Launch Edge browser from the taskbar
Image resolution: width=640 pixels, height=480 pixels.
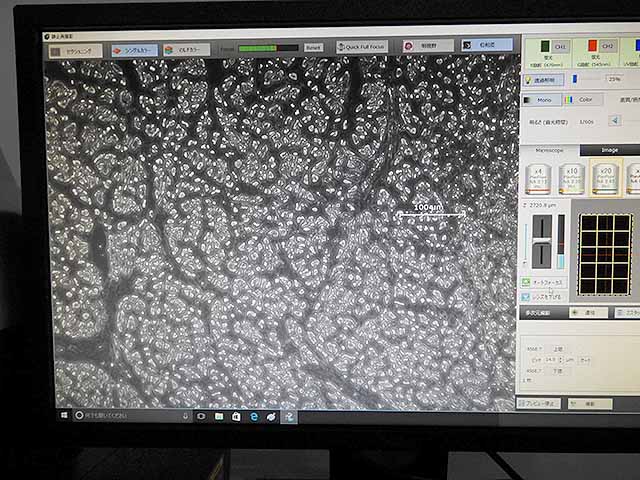pos(254,417)
